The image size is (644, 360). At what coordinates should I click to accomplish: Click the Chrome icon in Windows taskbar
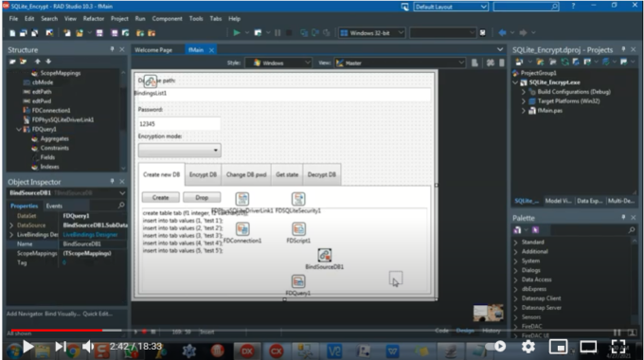pyautogui.click(x=73, y=351)
